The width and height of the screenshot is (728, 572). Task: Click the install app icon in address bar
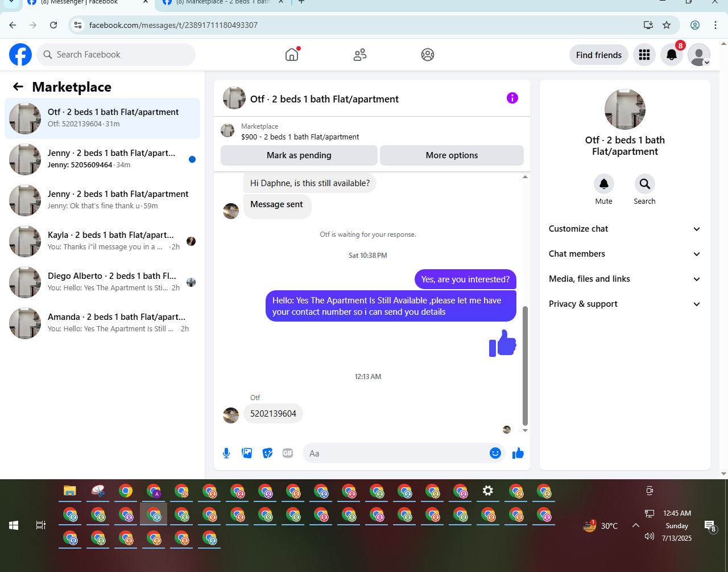coord(648,25)
